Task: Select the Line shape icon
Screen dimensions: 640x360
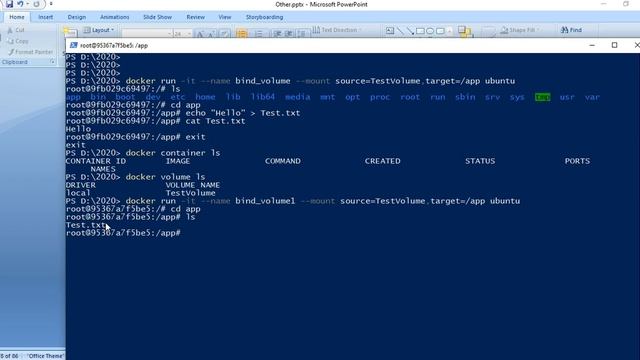Action: click(400, 31)
